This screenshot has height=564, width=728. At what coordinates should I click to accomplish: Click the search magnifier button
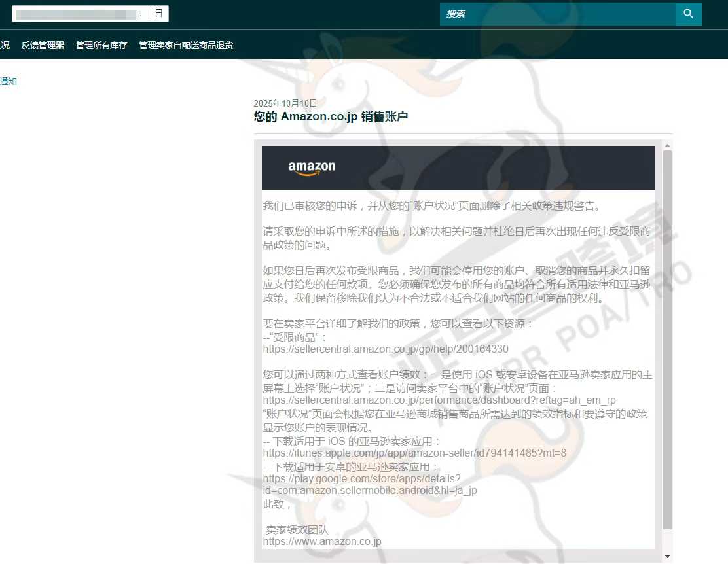689,14
